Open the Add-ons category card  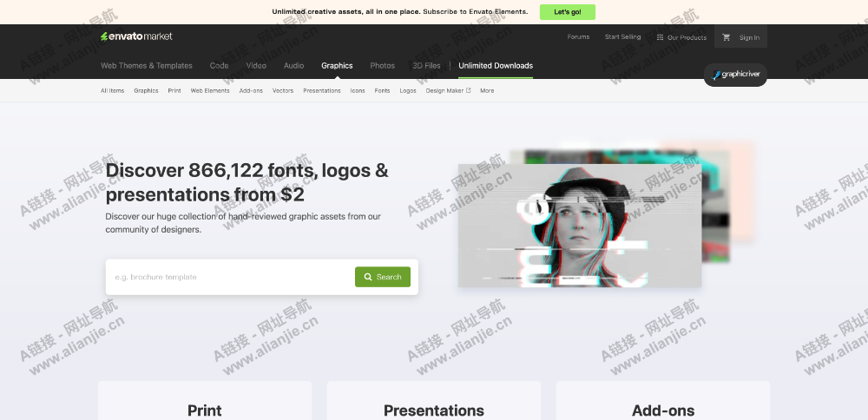(663, 401)
